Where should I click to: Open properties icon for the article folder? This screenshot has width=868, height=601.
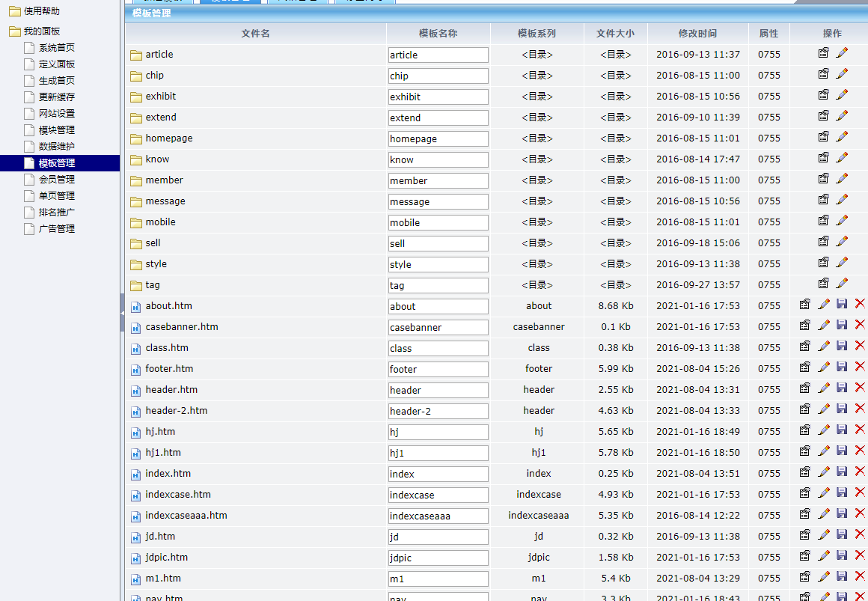point(823,53)
